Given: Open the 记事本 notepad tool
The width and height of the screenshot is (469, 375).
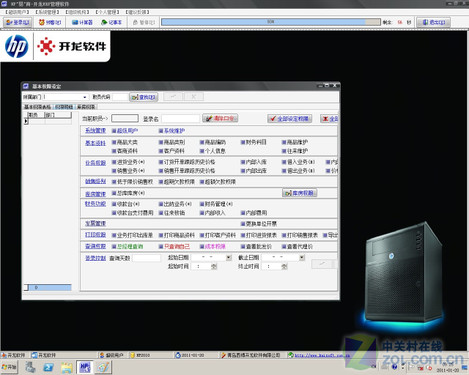Looking at the screenshot, I should click(112, 22).
